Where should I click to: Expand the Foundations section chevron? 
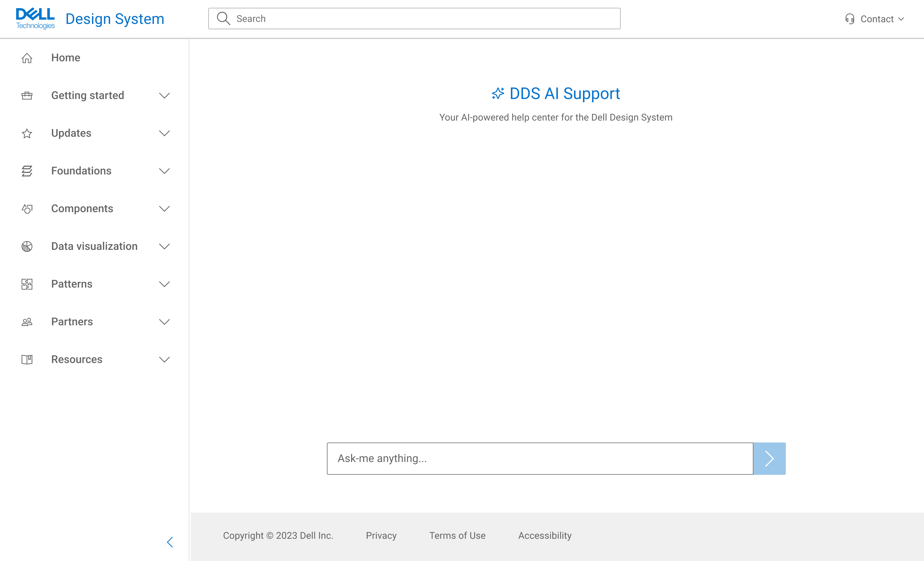pyautogui.click(x=164, y=171)
